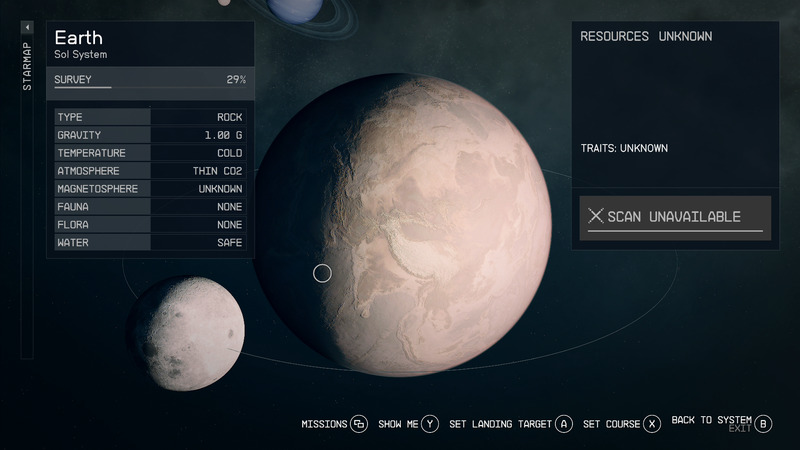Click the WATER row label
Image resolution: width=800 pixels, height=450 pixels.
point(73,242)
